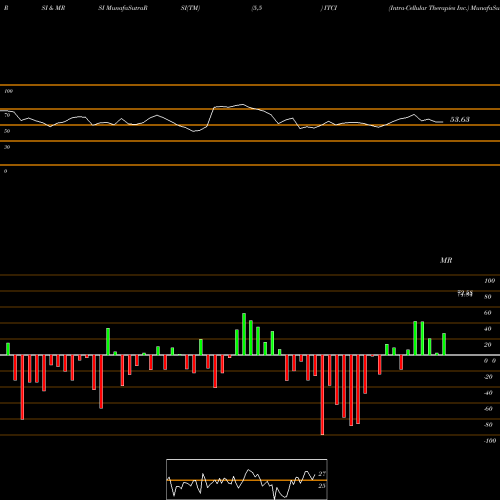Select the MR label above the histogram
The height and width of the screenshot is (500, 500).
446,260
